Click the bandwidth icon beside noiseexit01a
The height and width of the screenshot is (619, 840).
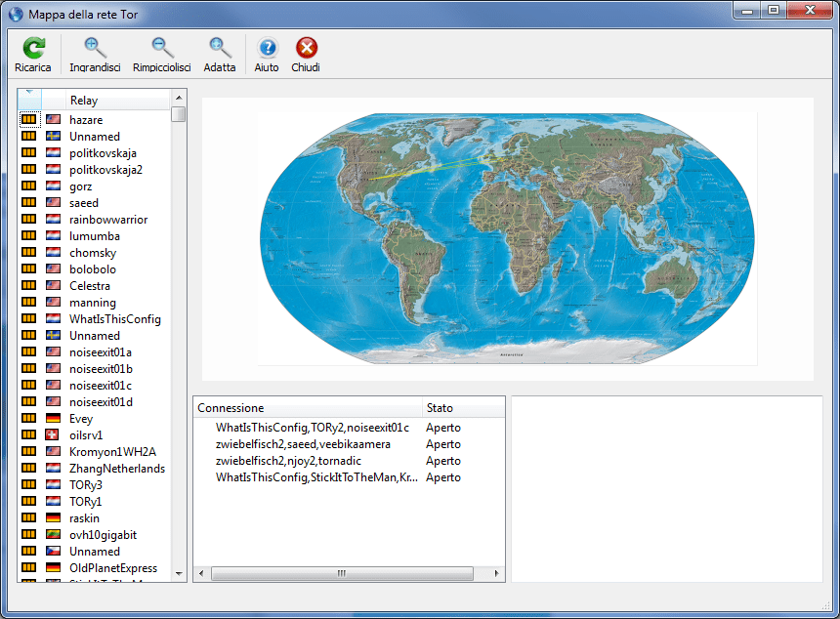click(29, 351)
